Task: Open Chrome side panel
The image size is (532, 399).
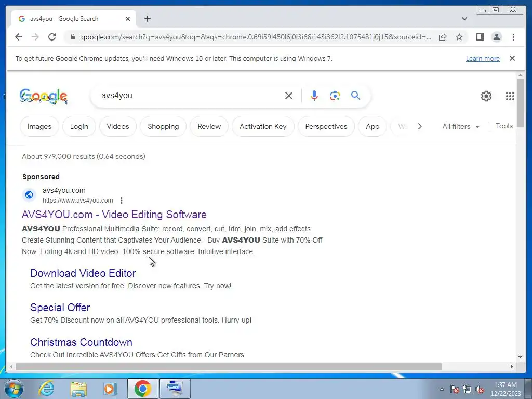Action: (480, 37)
